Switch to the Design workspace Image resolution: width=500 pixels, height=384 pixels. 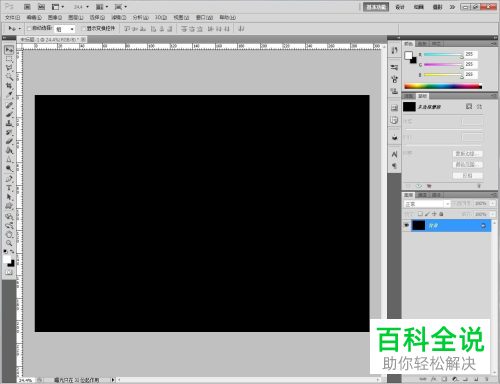click(400, 7)
